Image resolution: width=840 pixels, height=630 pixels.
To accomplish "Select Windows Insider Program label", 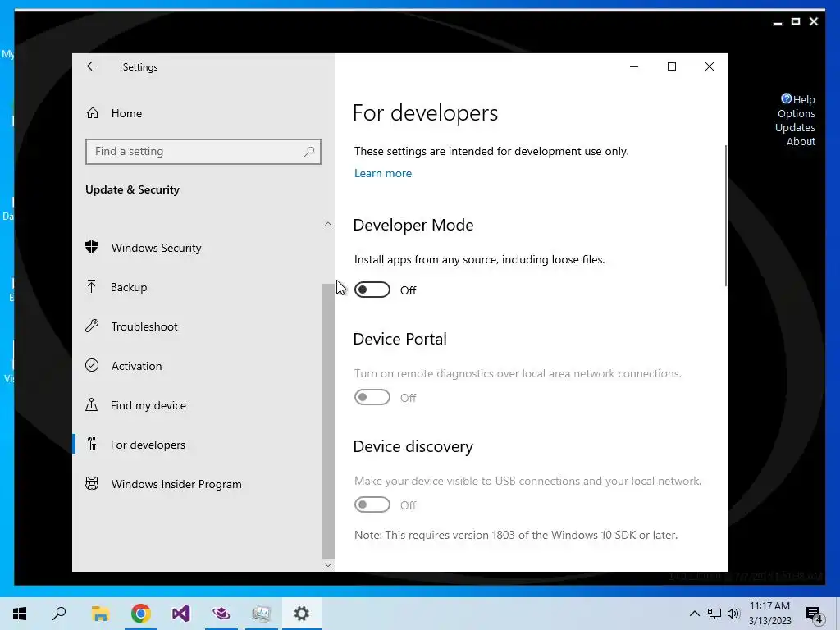I will [x=176, y=484].
